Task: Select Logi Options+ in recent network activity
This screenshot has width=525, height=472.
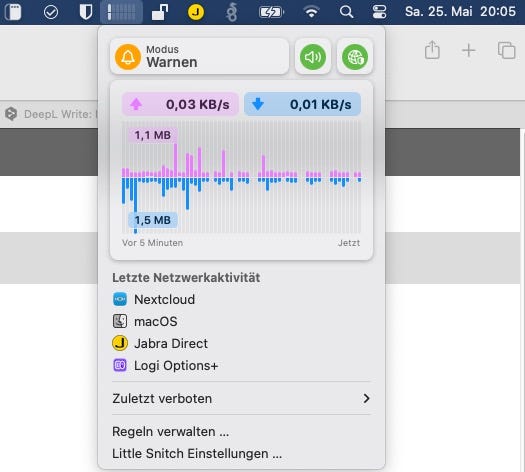Action: (241, 366)
